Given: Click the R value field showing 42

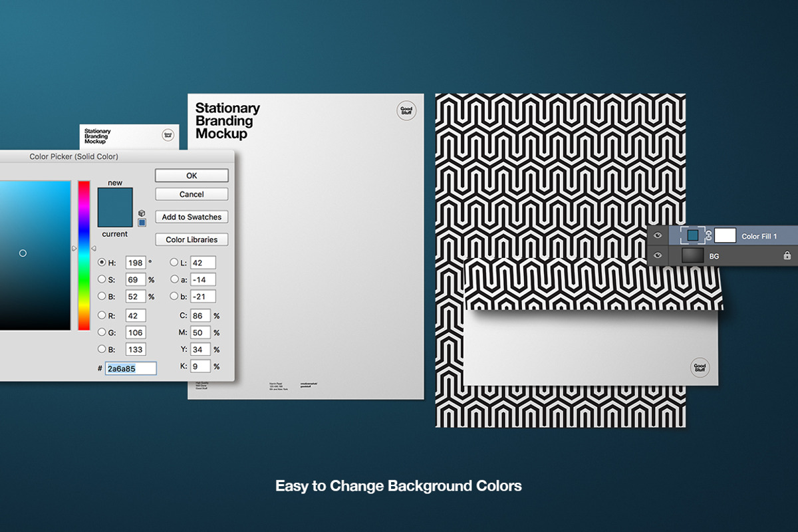Looking at the screenshot, I should pyautogui.click(x=135, y=316).
